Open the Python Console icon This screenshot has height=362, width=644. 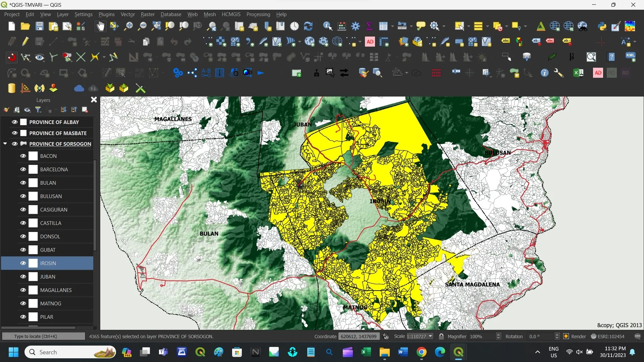(x=602, y=26)
